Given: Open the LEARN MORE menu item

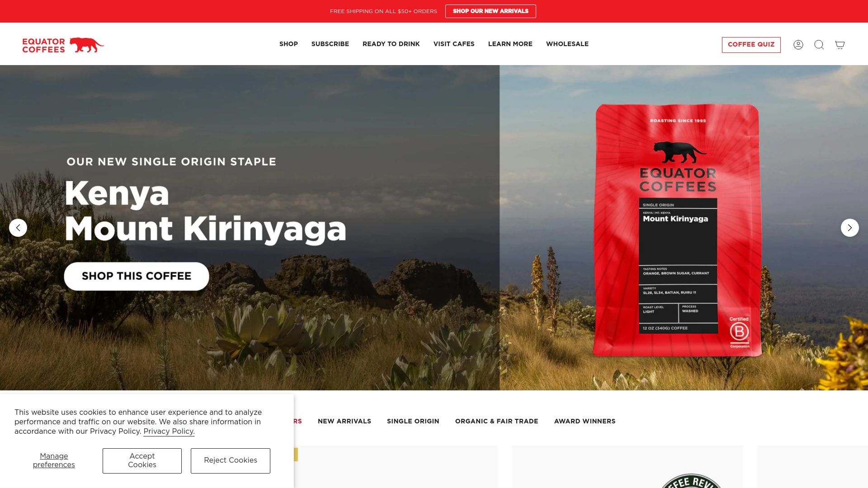Looking at the screenshot, I should (x=510, y=44).
